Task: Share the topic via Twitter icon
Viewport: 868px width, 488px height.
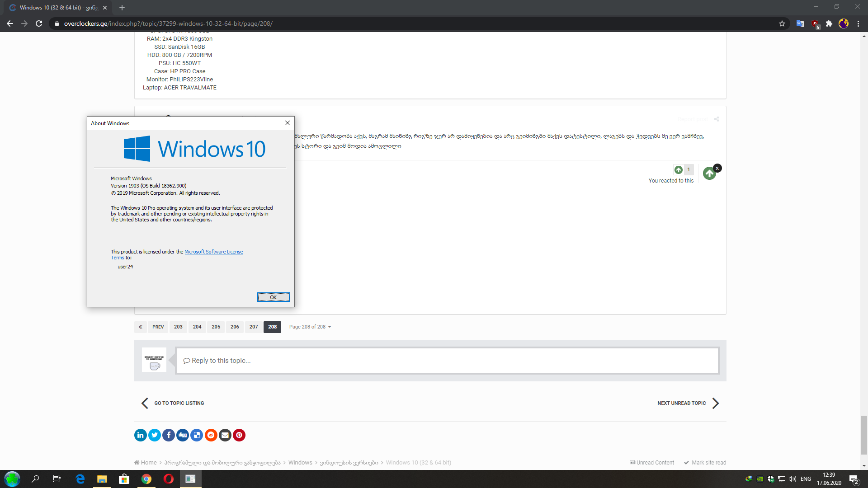Action: click(155, 435)
